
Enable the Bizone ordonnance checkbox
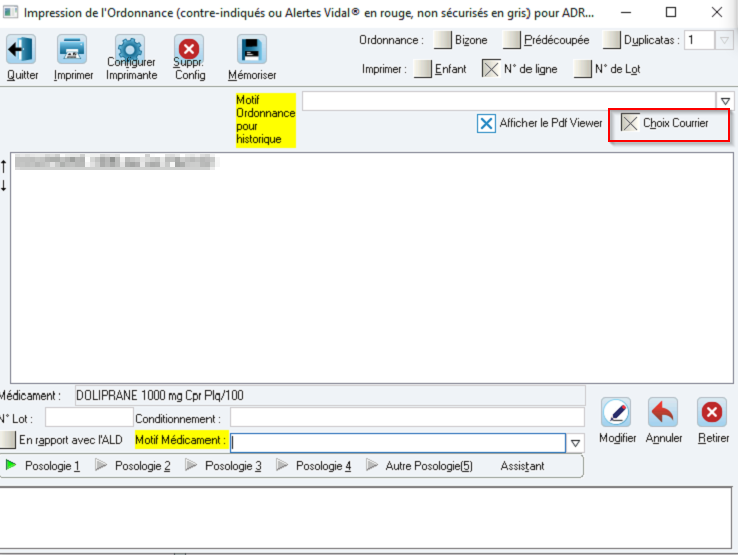coord(442,40)
